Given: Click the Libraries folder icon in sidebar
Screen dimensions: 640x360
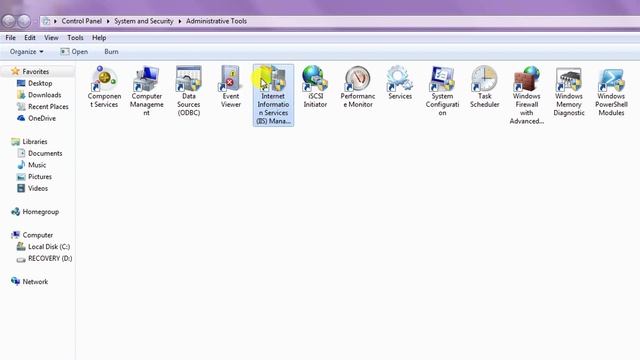Looking at the screenshot, I should [x=16, y=142].
